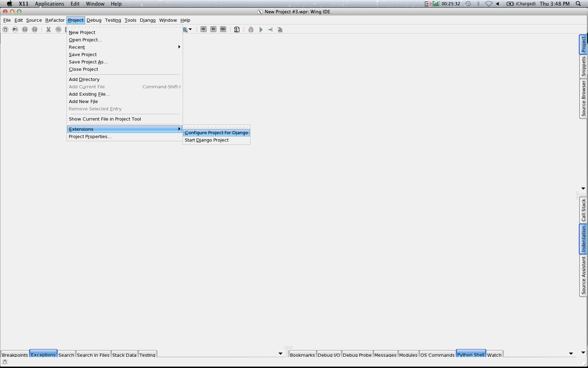The image size is (588, 368).
Task: Switch to the Stack Data tab
Action: pyautogui.click(x=124, y=355)
